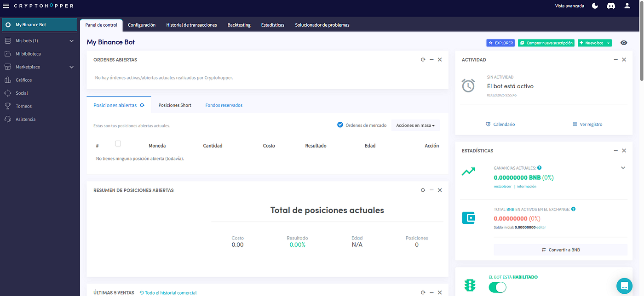644x296 pixels.
Task: Open the hamburger menu icon
Action: tap(6, 6)
